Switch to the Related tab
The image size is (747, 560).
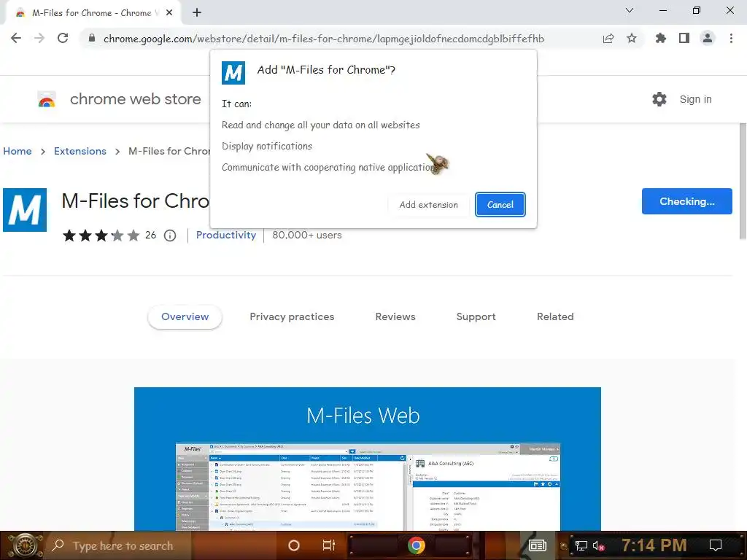point(555,316)
